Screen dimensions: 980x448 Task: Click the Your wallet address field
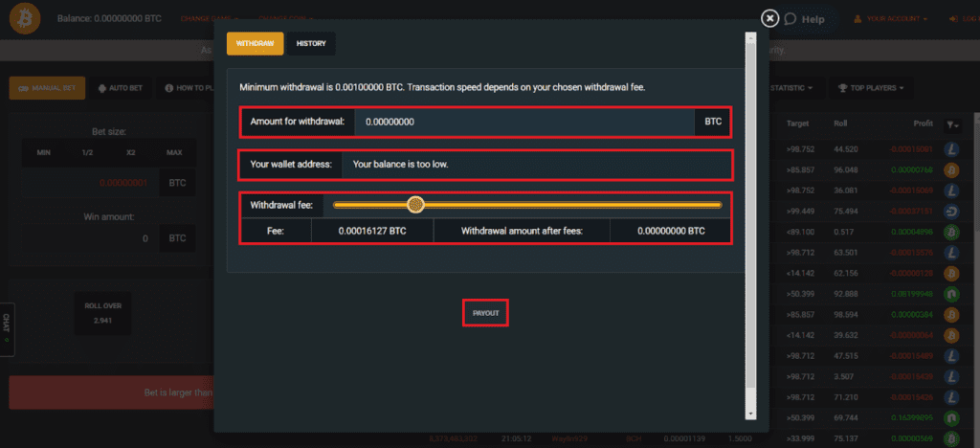pos(537,165)
